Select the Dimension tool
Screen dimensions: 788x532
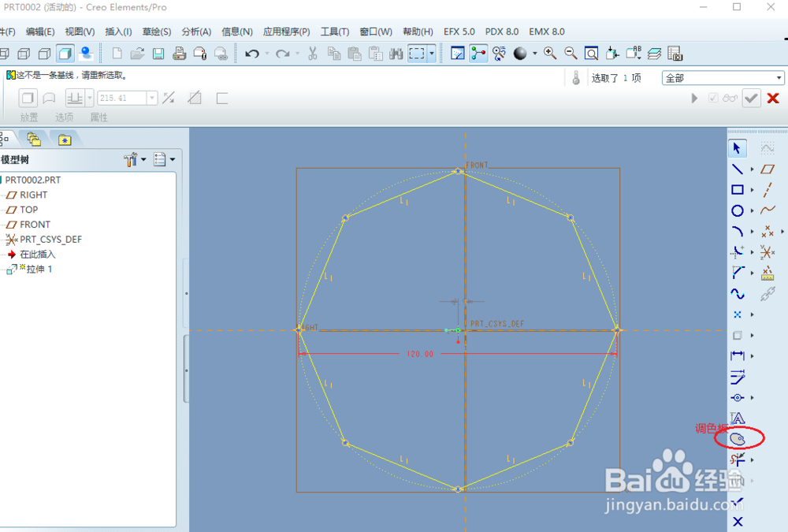[x=738, y=355]
